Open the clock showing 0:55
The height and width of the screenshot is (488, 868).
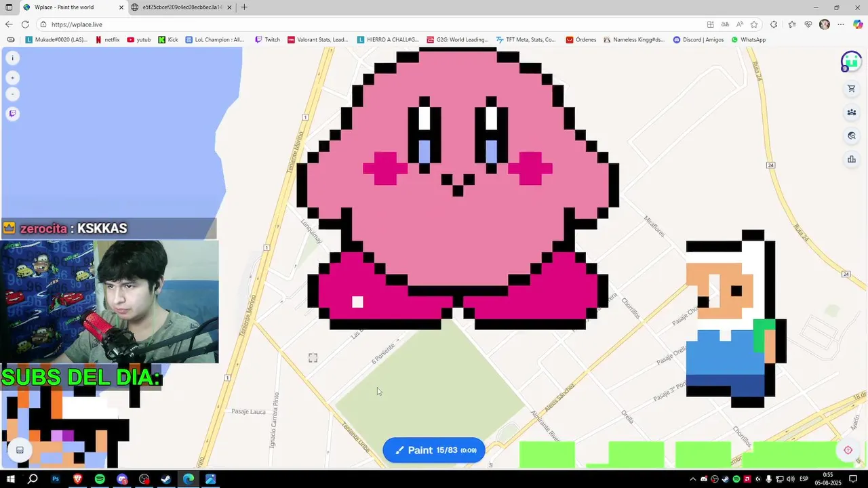tap(828, 479)
